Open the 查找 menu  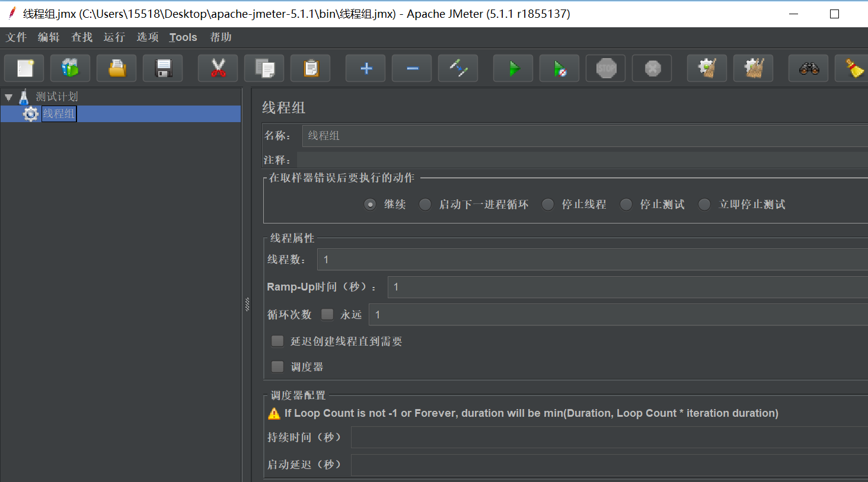tap(82, 37)
